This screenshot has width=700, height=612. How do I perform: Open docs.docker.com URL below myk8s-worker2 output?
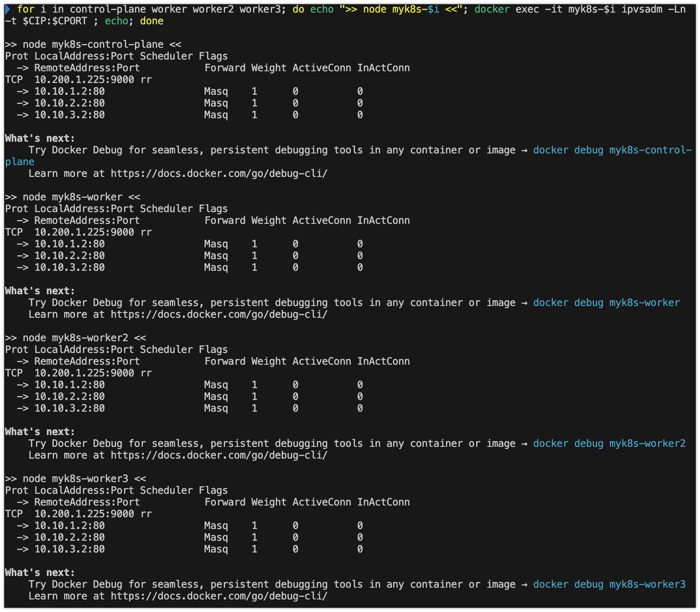point(219,455)
